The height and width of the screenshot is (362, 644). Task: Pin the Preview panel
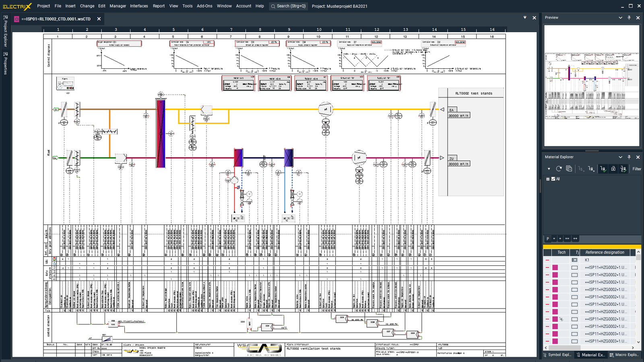[x=629, y=18]
